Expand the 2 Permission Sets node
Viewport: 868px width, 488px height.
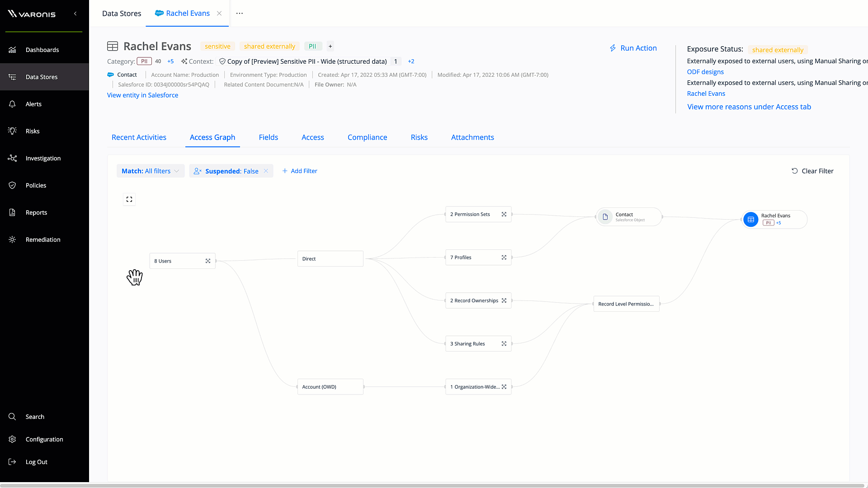(504, 215)
